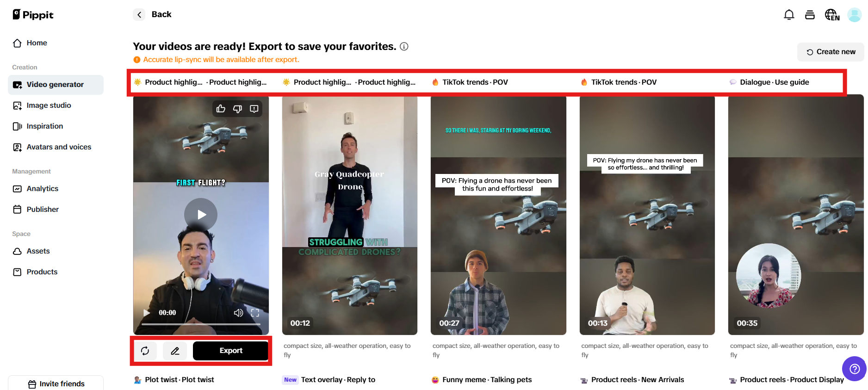
Task: Click Funny meme · Talking pets label
Action: 487,380
